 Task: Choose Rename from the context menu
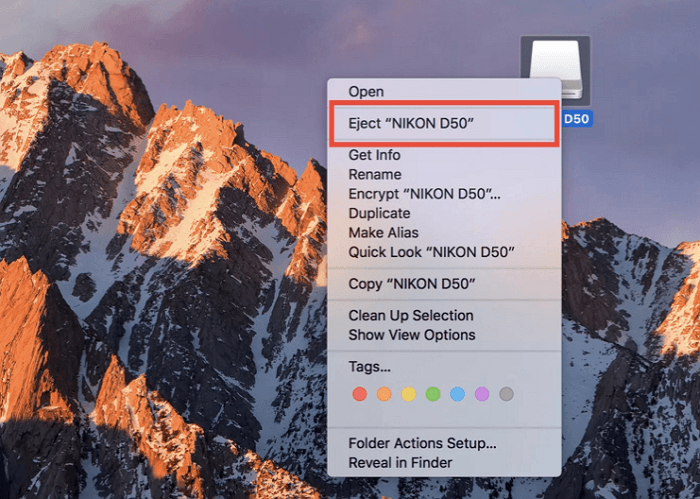click(444, 174)
